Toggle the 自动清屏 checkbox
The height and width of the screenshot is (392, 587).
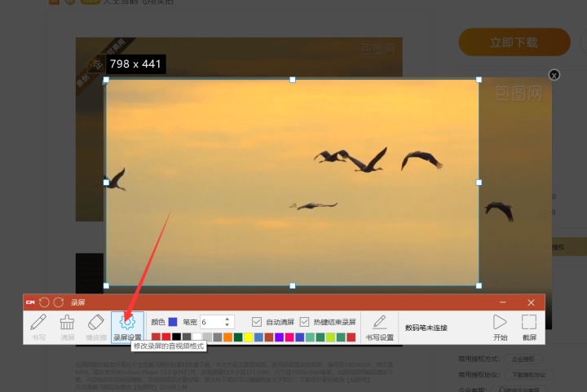coord(257,322)
